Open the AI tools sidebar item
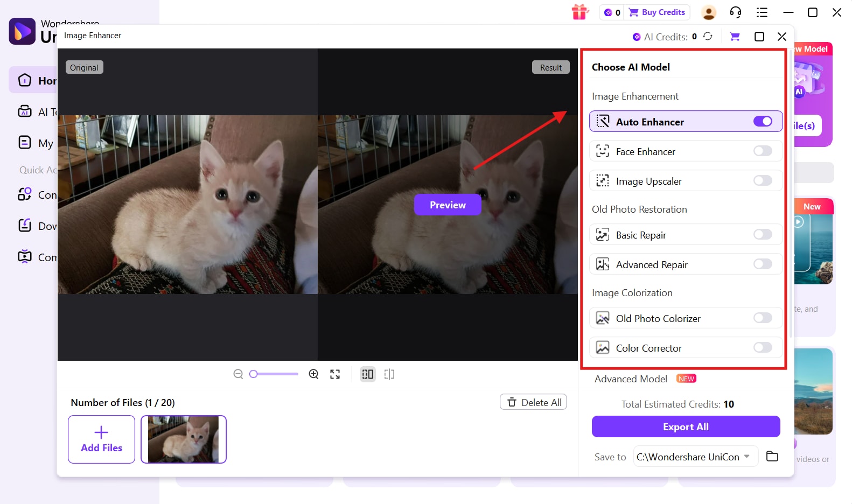The image size is (852, 504). [37, 112]
